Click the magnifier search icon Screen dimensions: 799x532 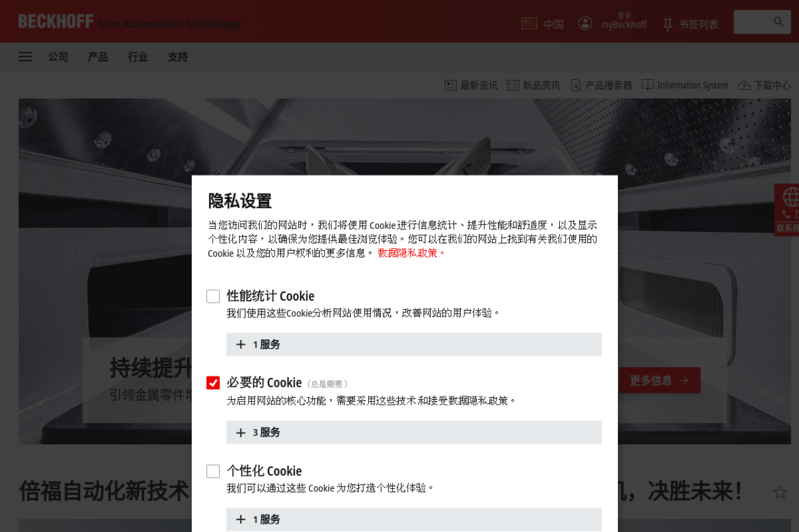(779, 22)
